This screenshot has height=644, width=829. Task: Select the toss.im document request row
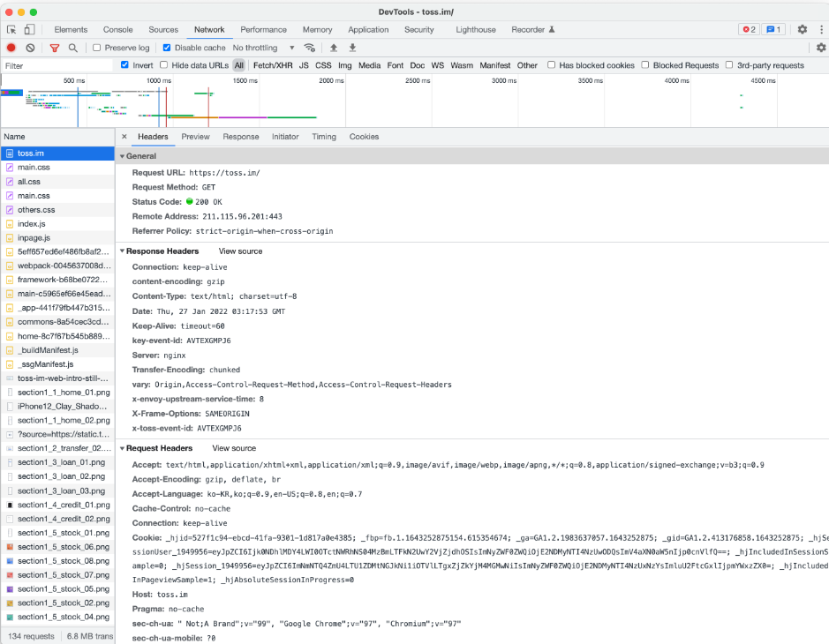click(x=57, y=154)
